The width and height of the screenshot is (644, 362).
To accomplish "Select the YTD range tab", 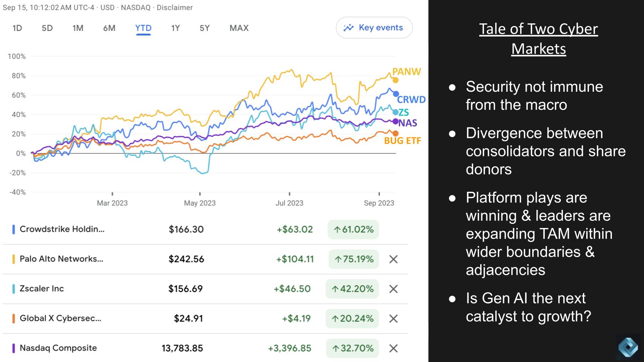I will tap(143, 28).
